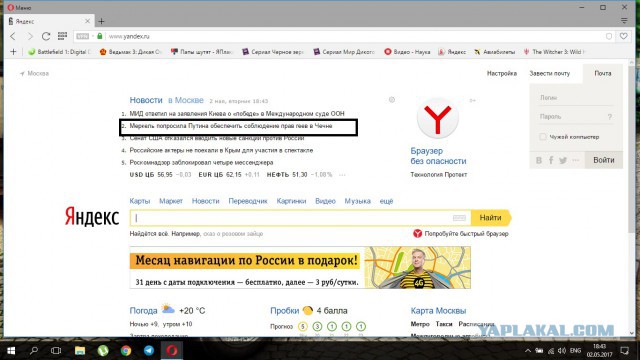Toggle Чужой компьютер checkbox
The height and width of the screenshot is (360, 640).
tap(542, 137)
